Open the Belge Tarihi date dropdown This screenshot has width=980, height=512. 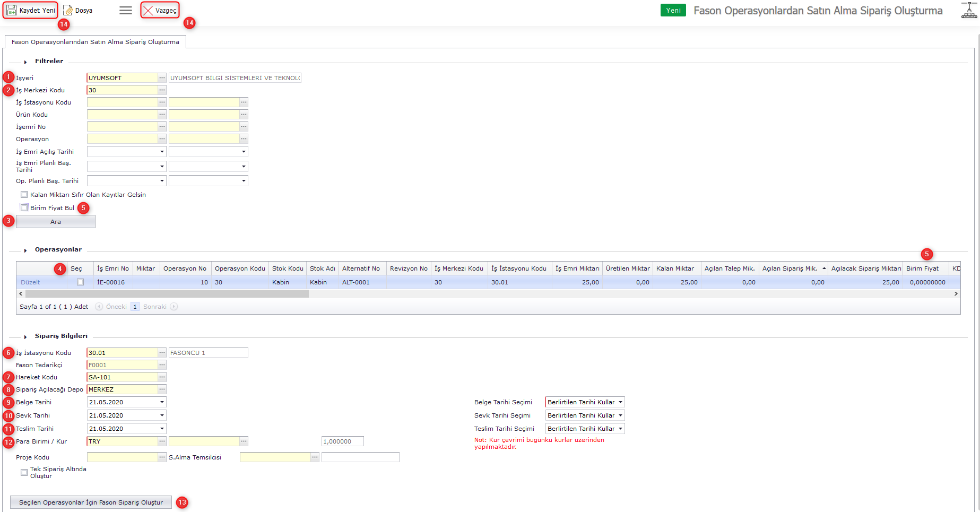pos(162,402)
